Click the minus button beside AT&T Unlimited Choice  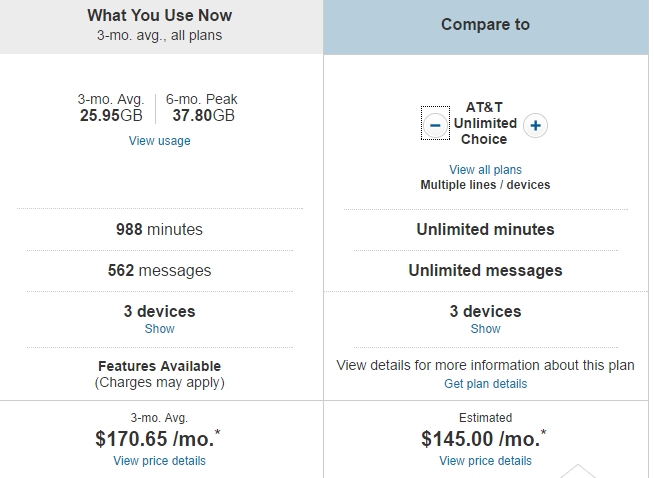pos(435,125)
